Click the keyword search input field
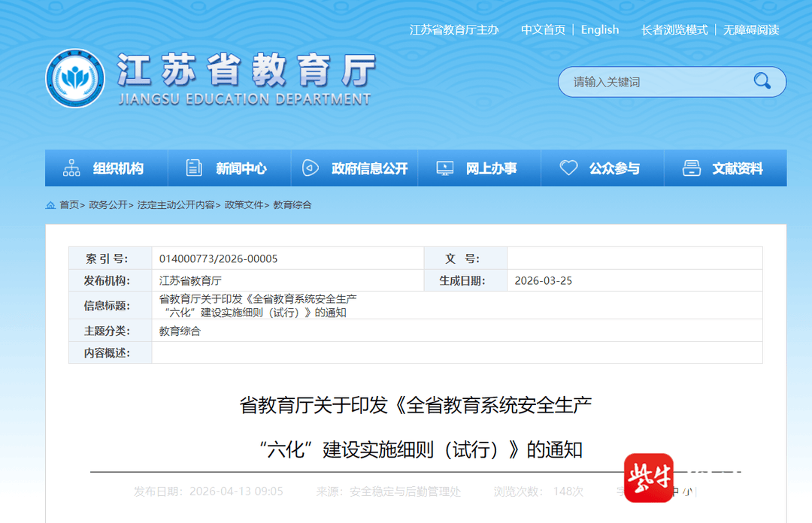 point(654,82)
